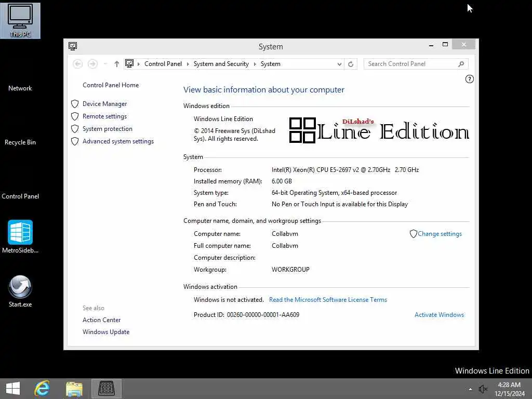
Task: Read the Microsoft Software License Terms
Action: click(x=328, y=300)
